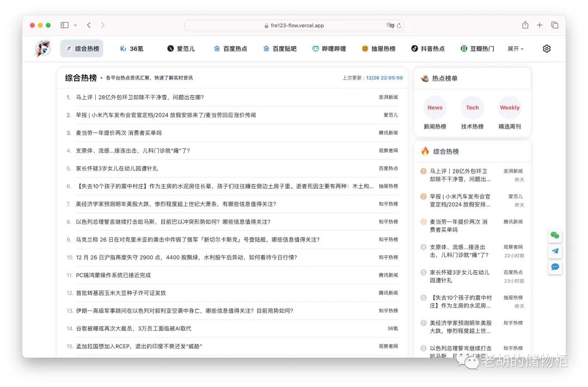Screen dimensions: 588x387
Task: Open the 百度贴吧 tab
Action: 280,49
